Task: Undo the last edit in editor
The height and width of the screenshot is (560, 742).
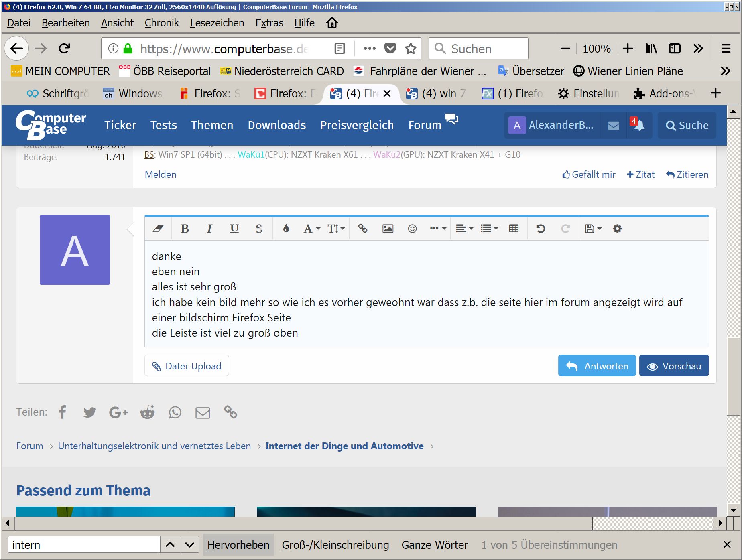Action: coord(541,229)
